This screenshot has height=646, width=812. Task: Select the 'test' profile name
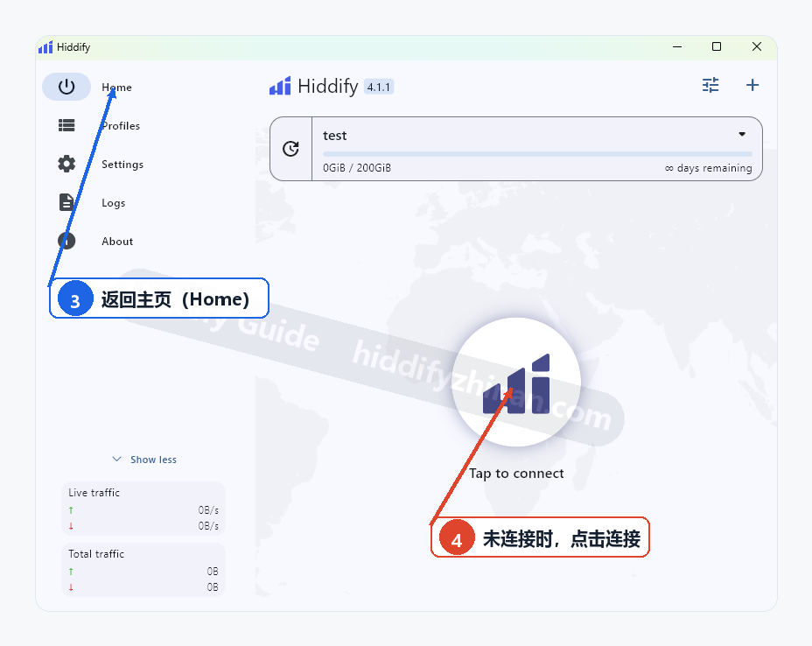334,136
